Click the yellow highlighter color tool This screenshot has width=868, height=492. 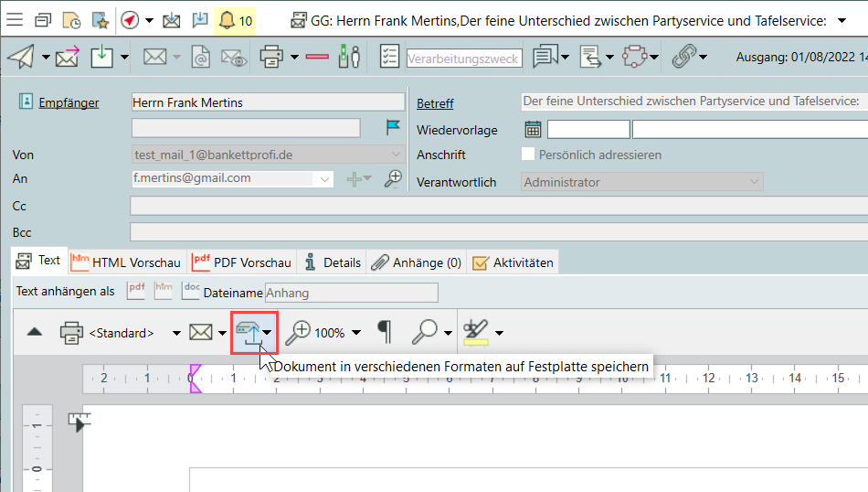[476, 333]
